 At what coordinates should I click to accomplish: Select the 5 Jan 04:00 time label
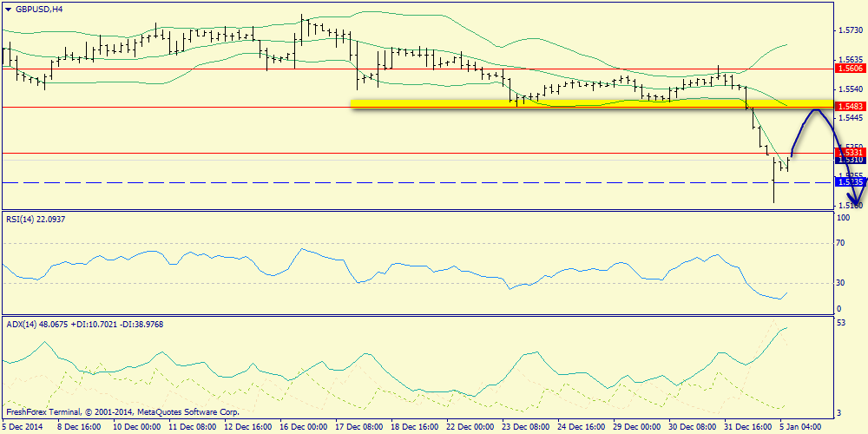tap(799, 427)
